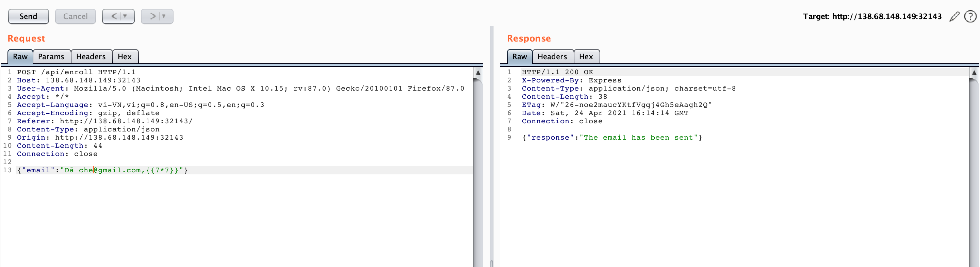This screenshot has width=980, height=267.
Task: Click the response pane scroll-up arrow
Action: click(x=974, y=72)
